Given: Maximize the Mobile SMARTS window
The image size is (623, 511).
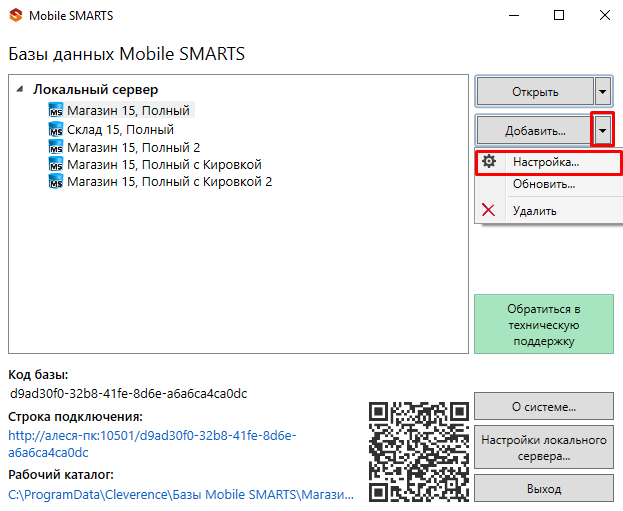Looking at the screenshot, I should tap(559, 15).
